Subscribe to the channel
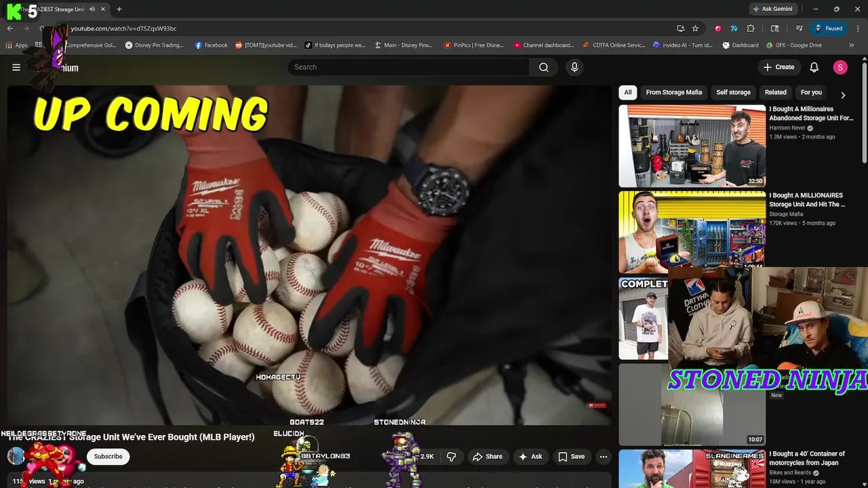The image size is (868, 488). click(108, 457)
